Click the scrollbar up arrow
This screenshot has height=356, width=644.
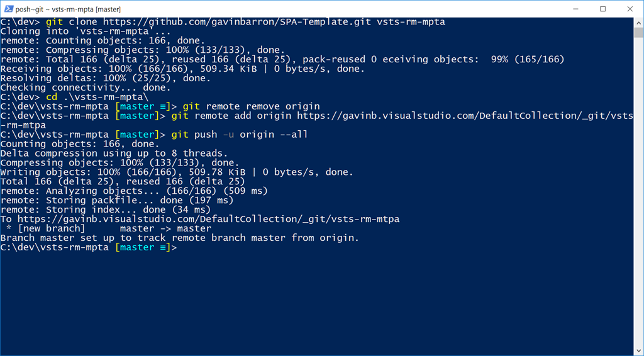click(x=638, y=23)
